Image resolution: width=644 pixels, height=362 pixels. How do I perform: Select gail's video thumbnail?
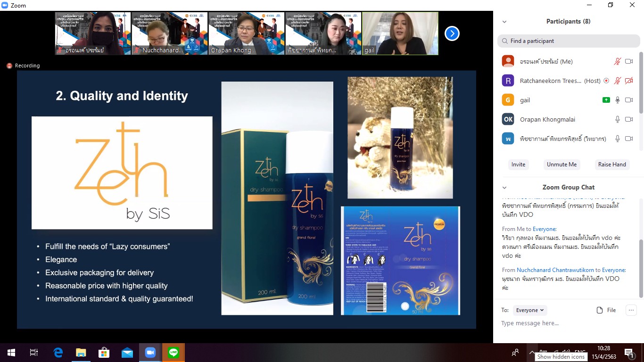(x=400, y=33)
